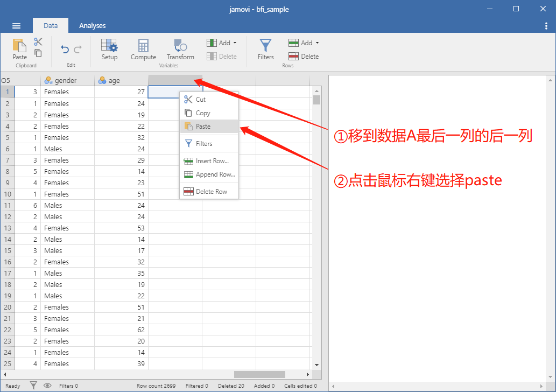Open the variable Setup tool
Image resolution: width=556 pixels, height=392 pixels.
[109, 50]
